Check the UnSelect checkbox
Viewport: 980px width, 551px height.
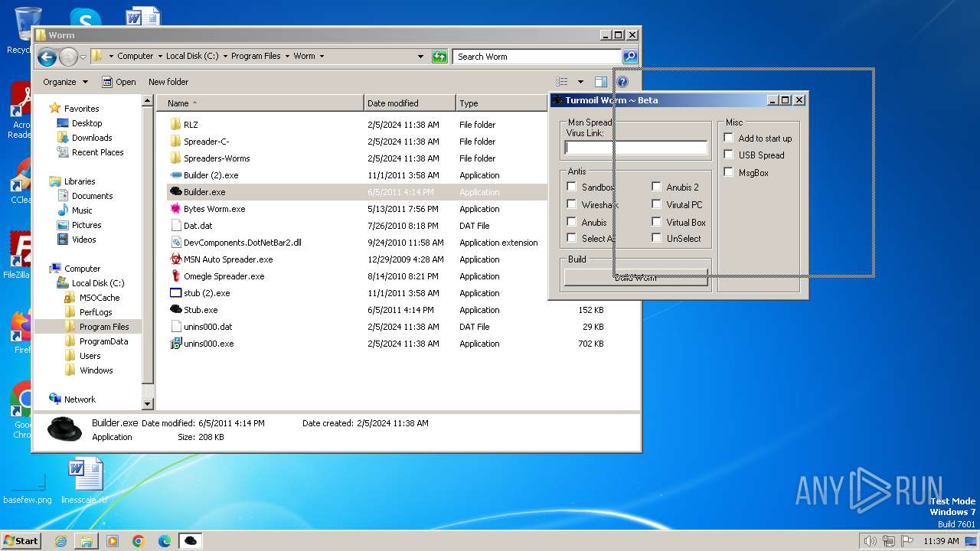pos(657,238)
